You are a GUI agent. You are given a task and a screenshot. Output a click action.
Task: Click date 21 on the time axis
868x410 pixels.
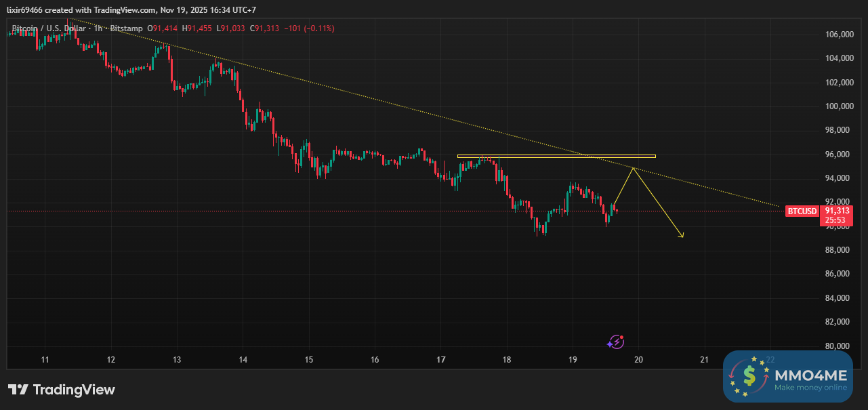point(704,360)
